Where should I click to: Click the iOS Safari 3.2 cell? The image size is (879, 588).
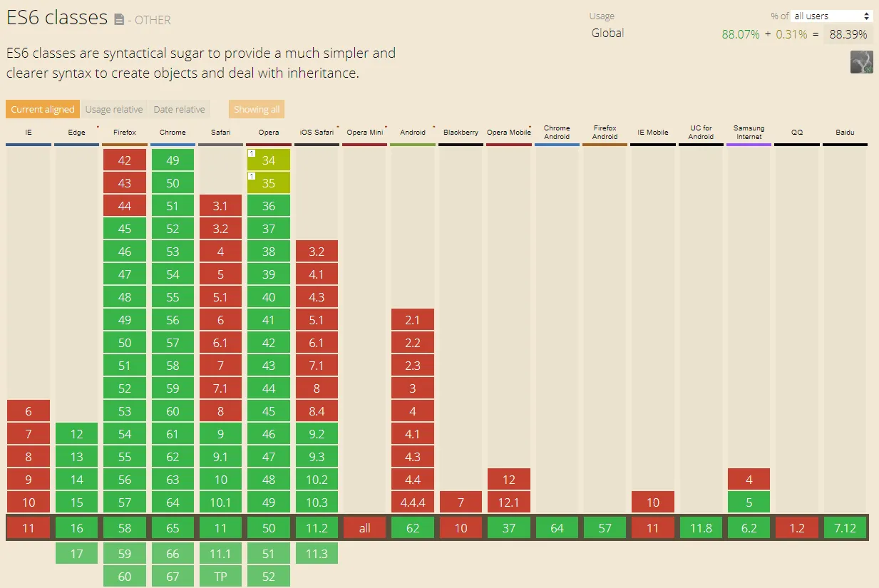[317, 252]
